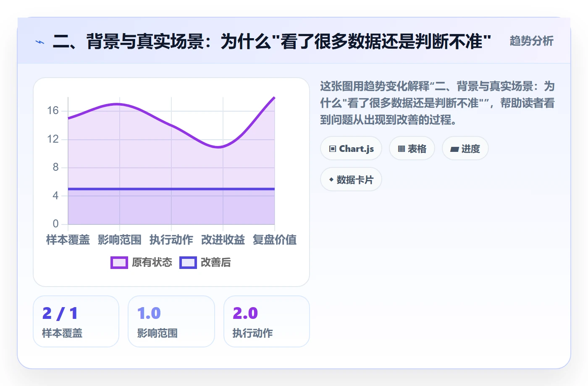Image resolution: width=588 pixels, height=386 pixels.
Task: Open the 2 / 1 样本覆盖 stat card
Action: point(76,321)
